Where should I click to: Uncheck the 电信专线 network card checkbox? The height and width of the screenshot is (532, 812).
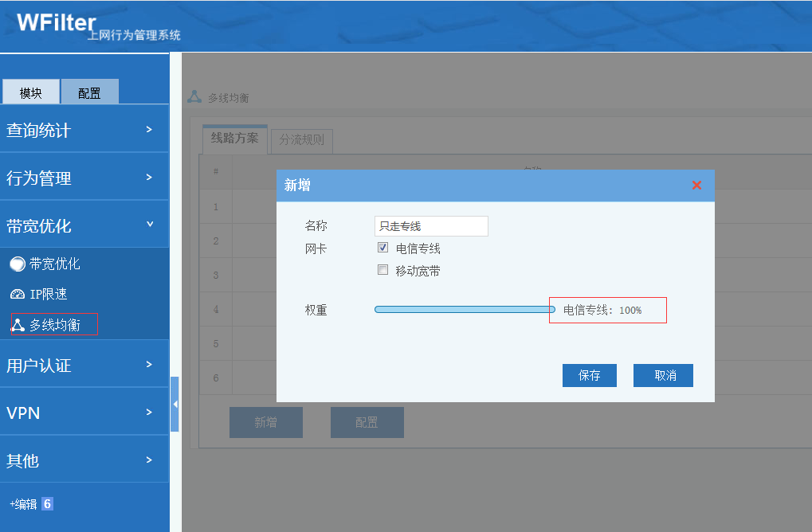[x=382, y=248]
